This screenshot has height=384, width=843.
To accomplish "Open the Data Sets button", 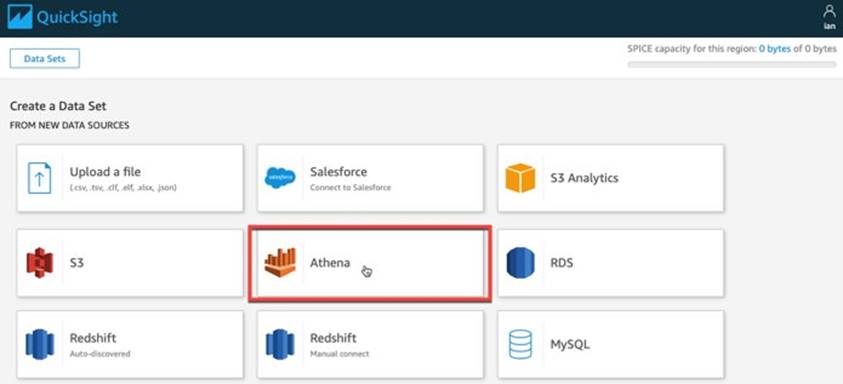I will click(45, 59).
